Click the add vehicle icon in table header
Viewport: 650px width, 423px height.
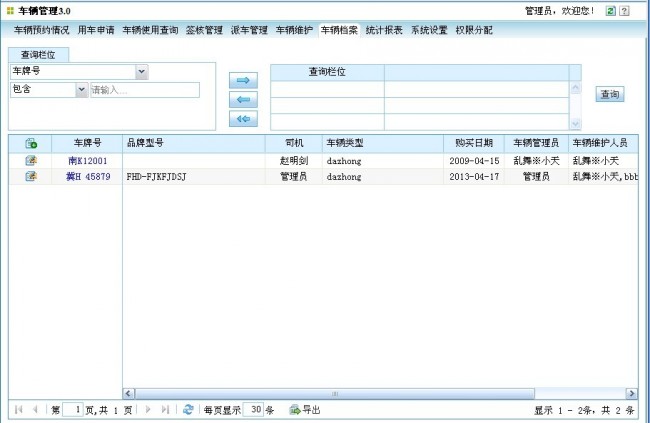[x=31, y=143]
